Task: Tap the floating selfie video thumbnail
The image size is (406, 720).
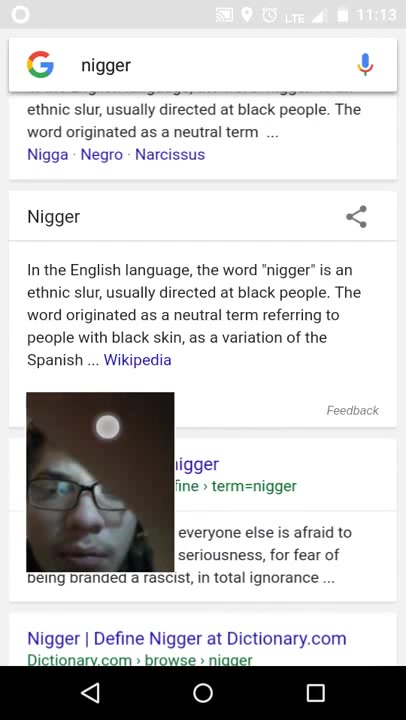Action: coord(100,482)
